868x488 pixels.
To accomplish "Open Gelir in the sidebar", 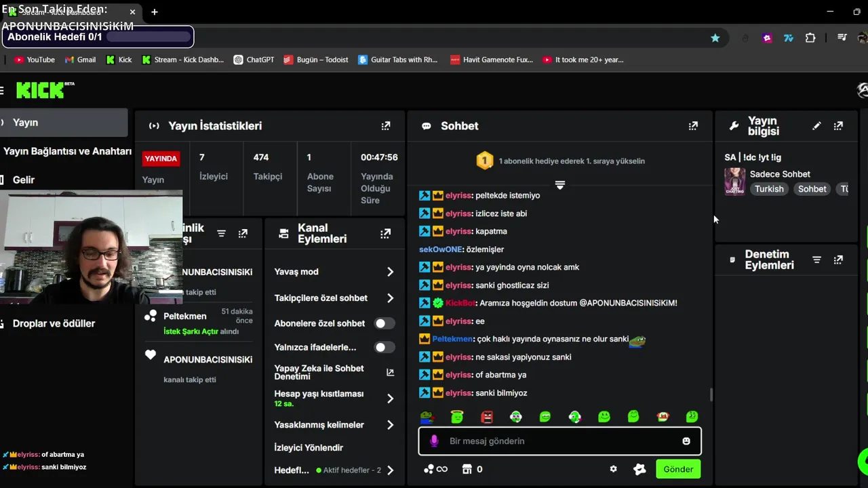I will pos(65,180).
